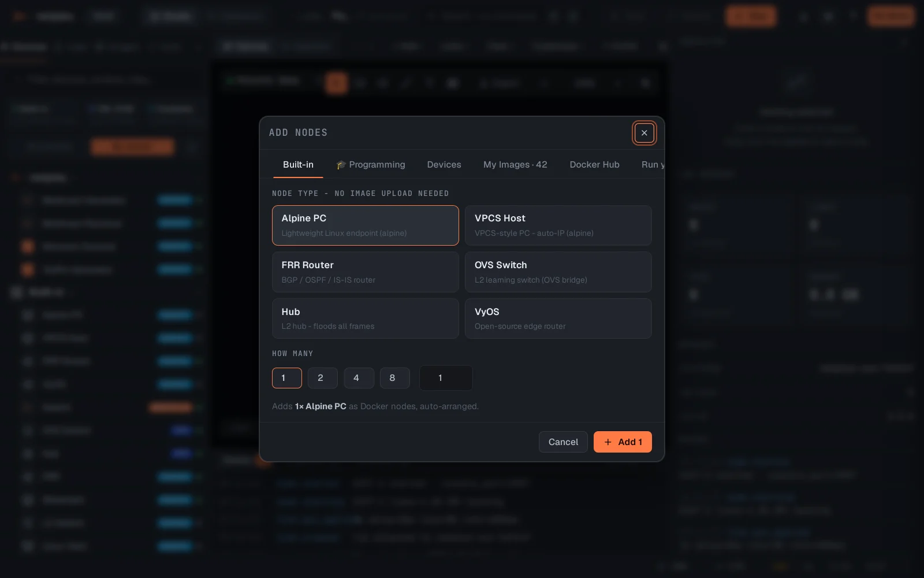Screen dimensions: 924x578
Task: Select the Alpine PC node type
Action: pos(366,225)
